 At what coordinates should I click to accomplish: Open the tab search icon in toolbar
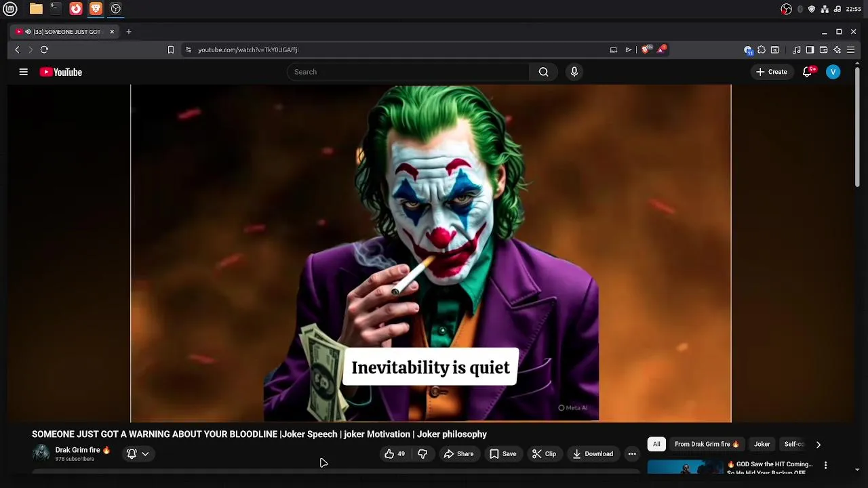point(775,49)
